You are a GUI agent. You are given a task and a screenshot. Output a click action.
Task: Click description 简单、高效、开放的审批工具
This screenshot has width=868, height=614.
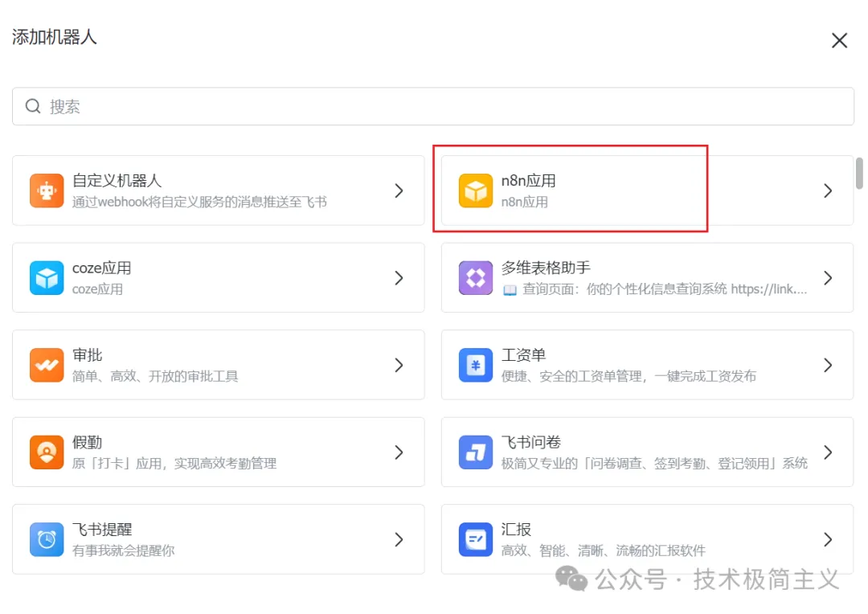pyautogui.click(x=155, y=376)
